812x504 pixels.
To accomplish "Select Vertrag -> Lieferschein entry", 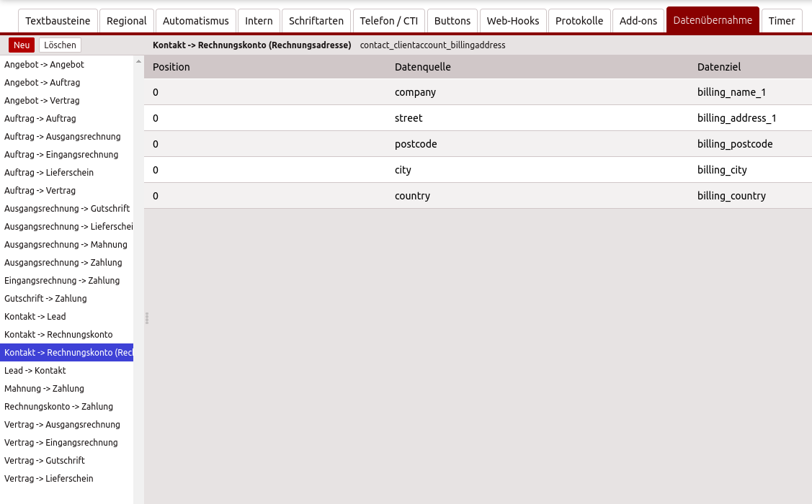I will [x=48, y=479].
